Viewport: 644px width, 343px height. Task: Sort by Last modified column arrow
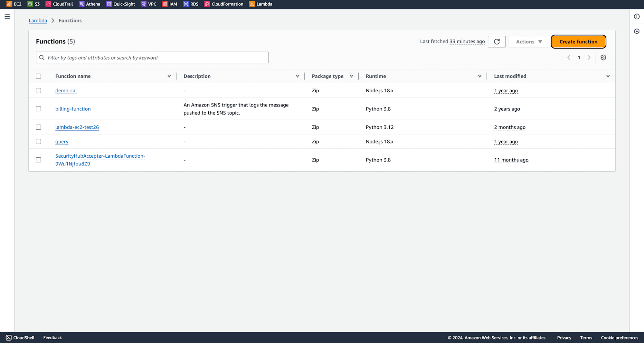(608, 76)
